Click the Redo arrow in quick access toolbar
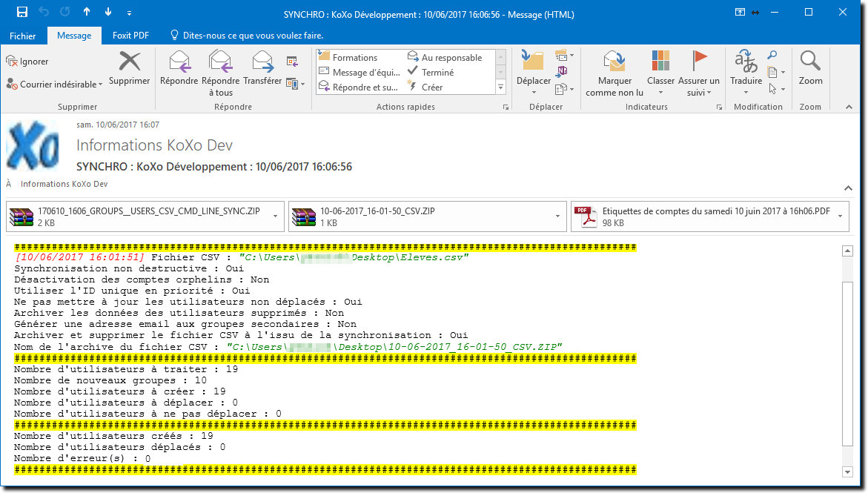Screen dimensions: 868x493 point(64,12)
